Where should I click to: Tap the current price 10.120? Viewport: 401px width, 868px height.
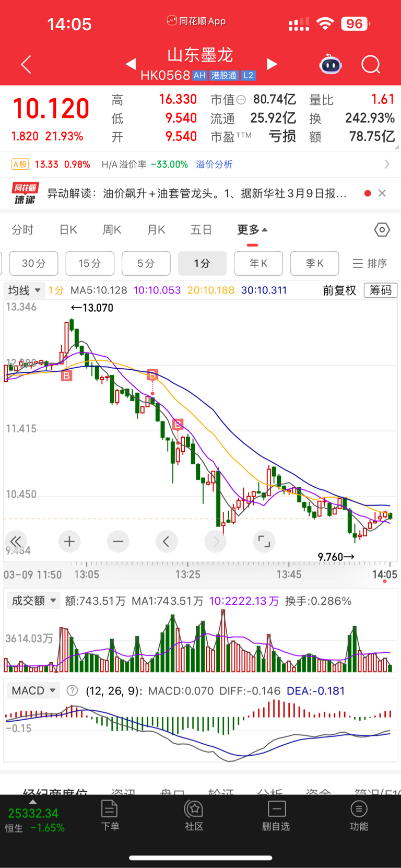(51, 109)
